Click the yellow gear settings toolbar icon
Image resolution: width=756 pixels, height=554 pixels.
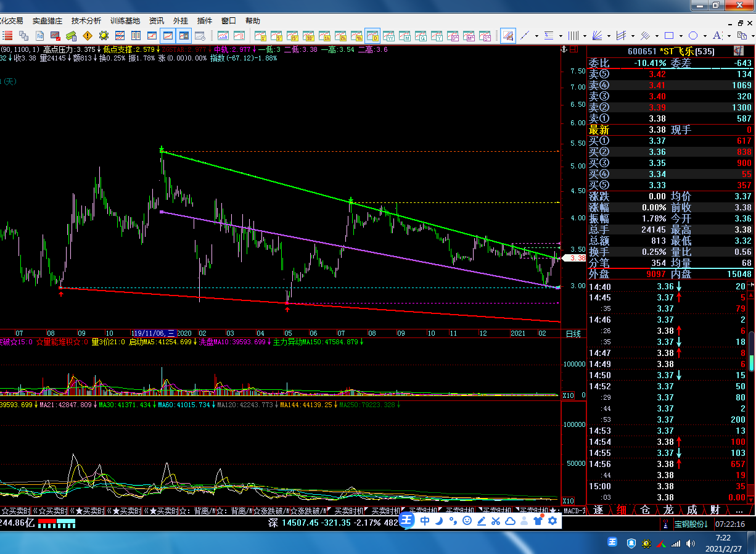click(104, 35)
